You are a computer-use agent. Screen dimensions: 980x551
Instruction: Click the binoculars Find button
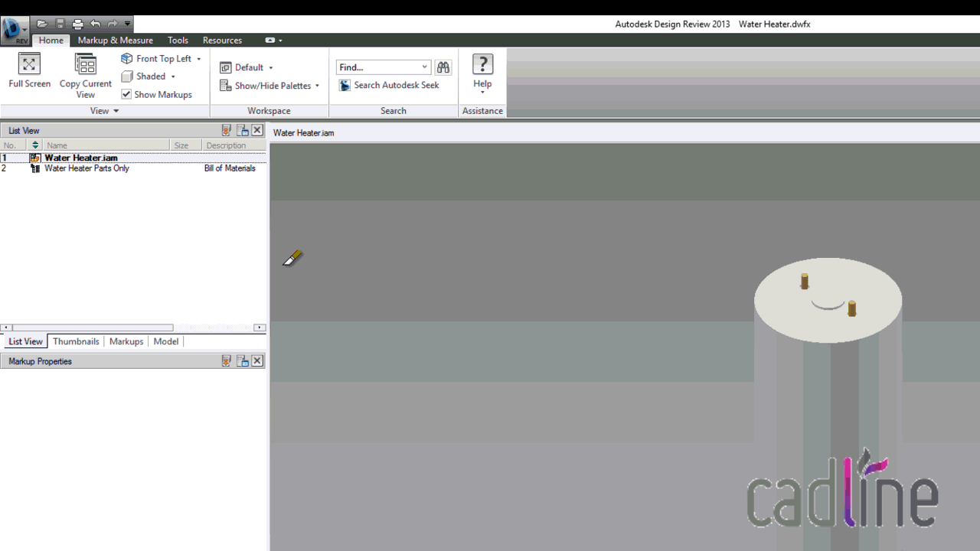[443, 67]
